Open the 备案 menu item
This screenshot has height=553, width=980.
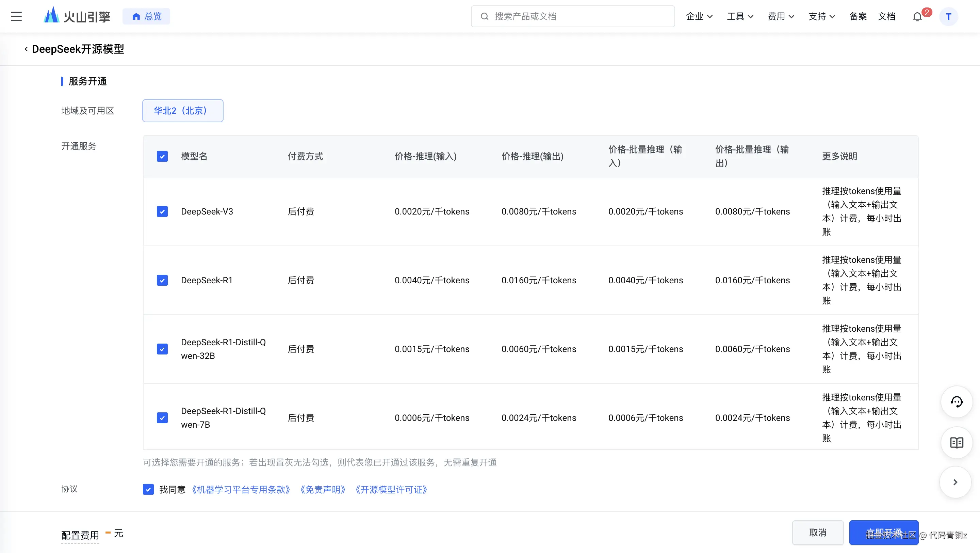pyautogui.click(x=858, y=16)
